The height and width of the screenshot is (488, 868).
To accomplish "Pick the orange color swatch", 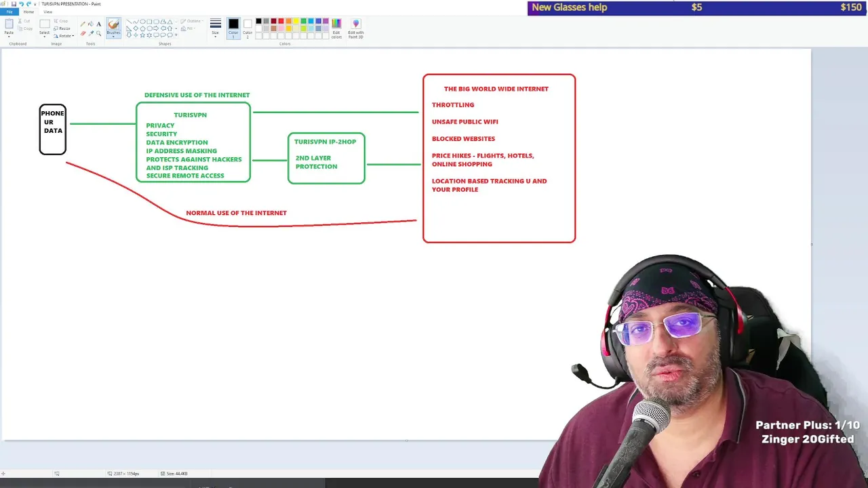I will [x=288, y=21].
